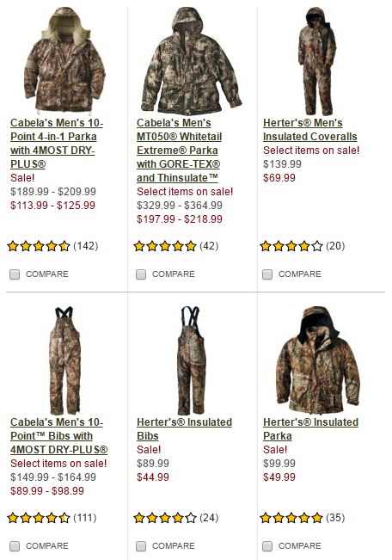The height and width of the screenshot is (560, 392).
Task: Follow the Herter's Men's Insulated Coveralls link
Action: pyautogui.click(x=309, y=130)
